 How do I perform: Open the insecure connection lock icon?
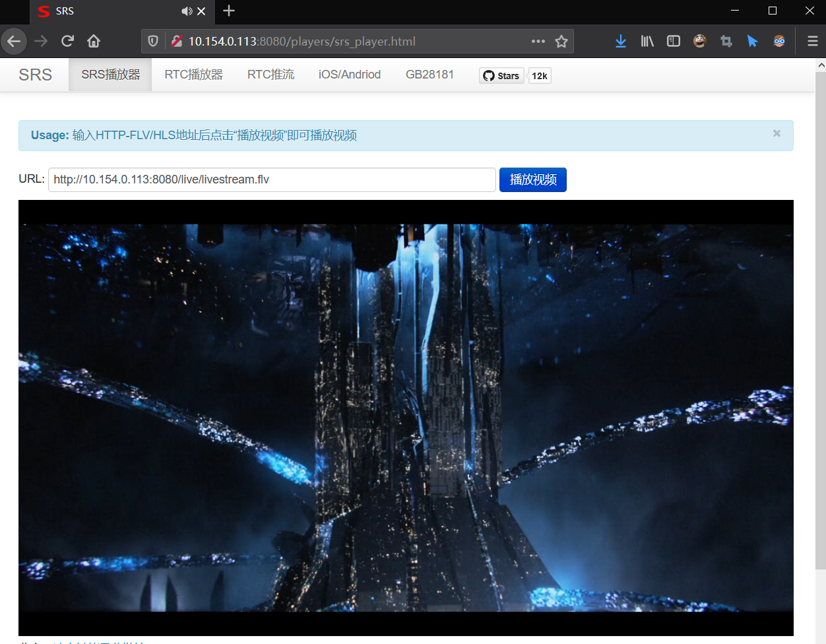click(176, 41)
